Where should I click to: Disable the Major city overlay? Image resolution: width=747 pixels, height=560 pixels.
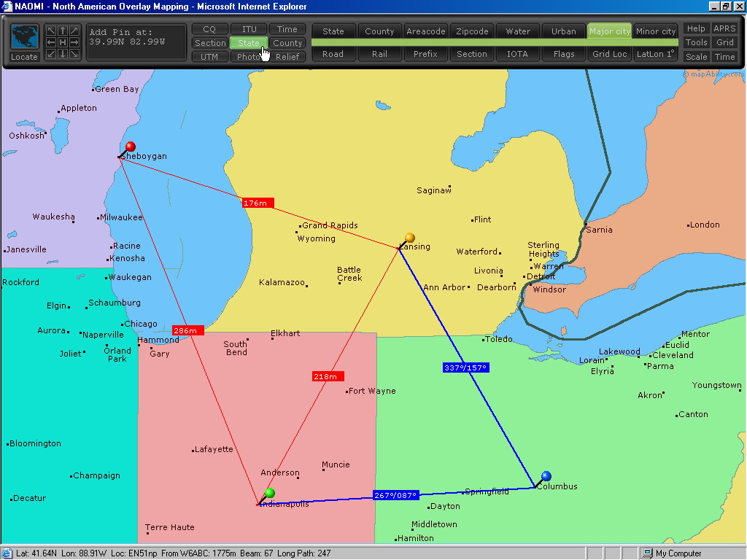pos(610,31)
